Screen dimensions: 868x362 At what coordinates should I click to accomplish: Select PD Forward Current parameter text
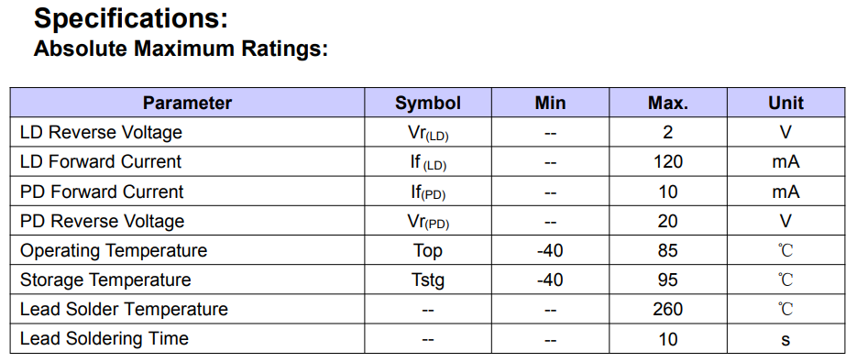click(102, 192)
